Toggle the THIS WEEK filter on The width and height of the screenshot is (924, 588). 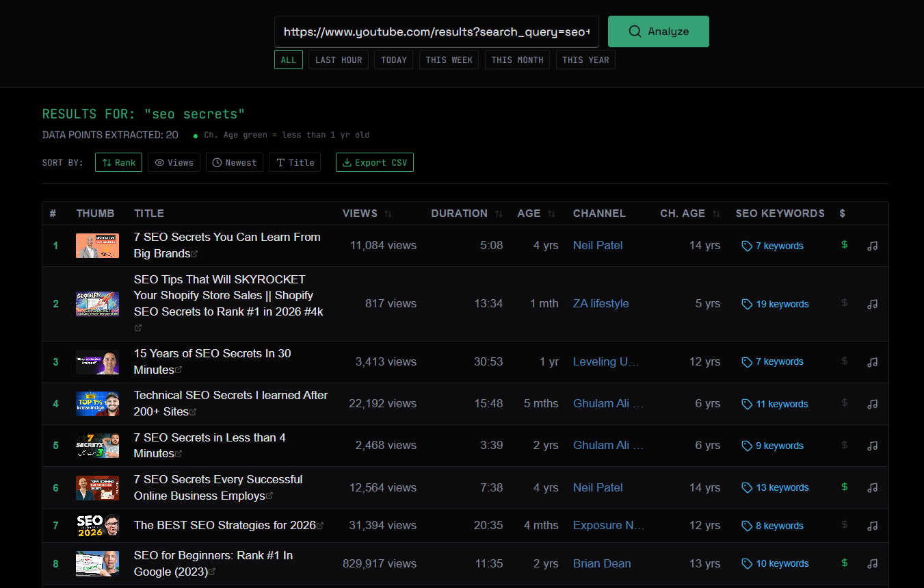pyautogui.click(x=449, y=60)
